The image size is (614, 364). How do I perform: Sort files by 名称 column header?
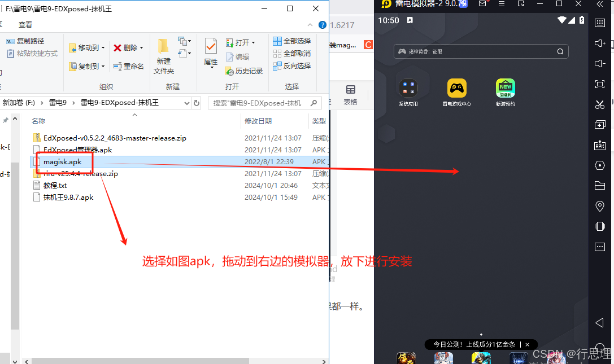(x=38, y=121)
